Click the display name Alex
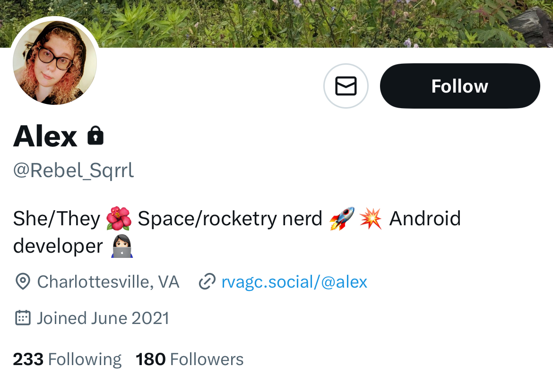Viewport: 553px width, 392px height. pos(45,136)
